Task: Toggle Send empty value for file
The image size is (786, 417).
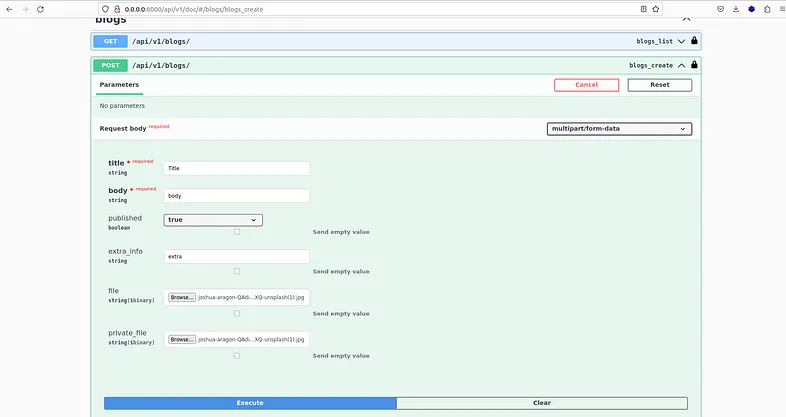Action: point(237,313)
